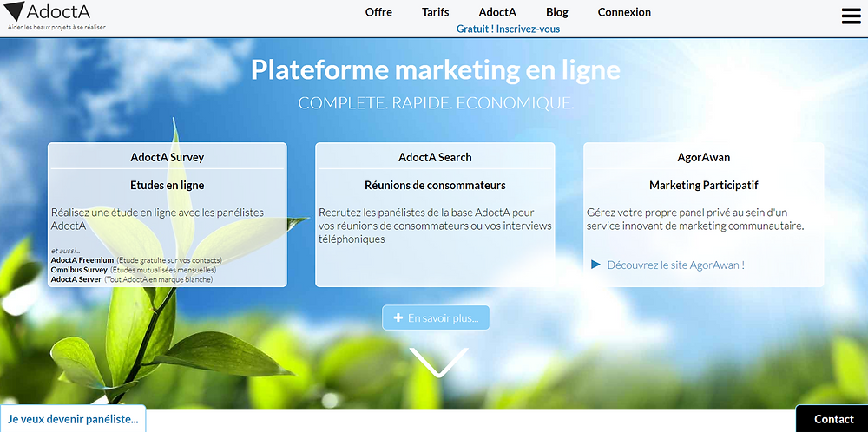Select the AgorAwan card title
This screenshot has width=868, height=432.
pyautogui.click(x=704, y=157)
